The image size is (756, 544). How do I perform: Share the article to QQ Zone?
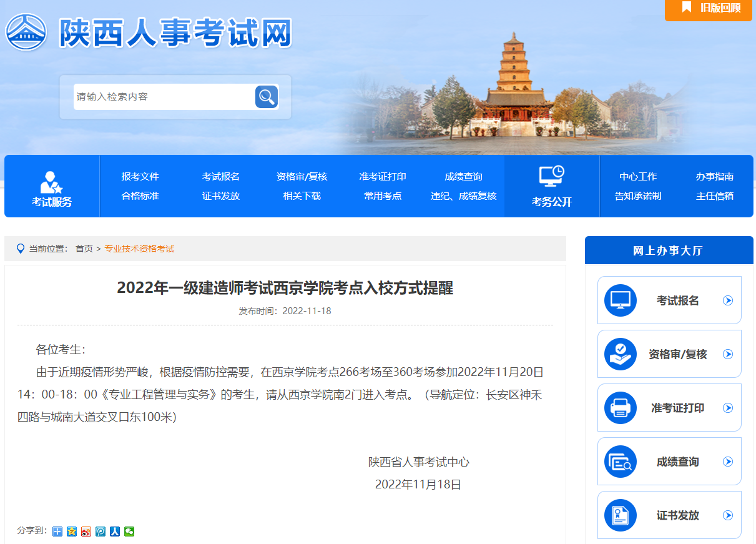pyautogui.click(x=72, y=532)
